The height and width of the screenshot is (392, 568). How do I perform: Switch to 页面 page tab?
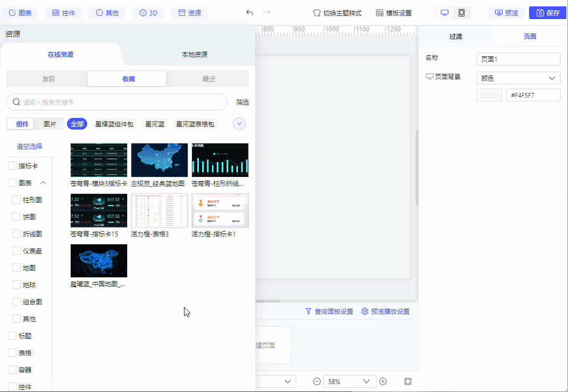tap(530, 36)
